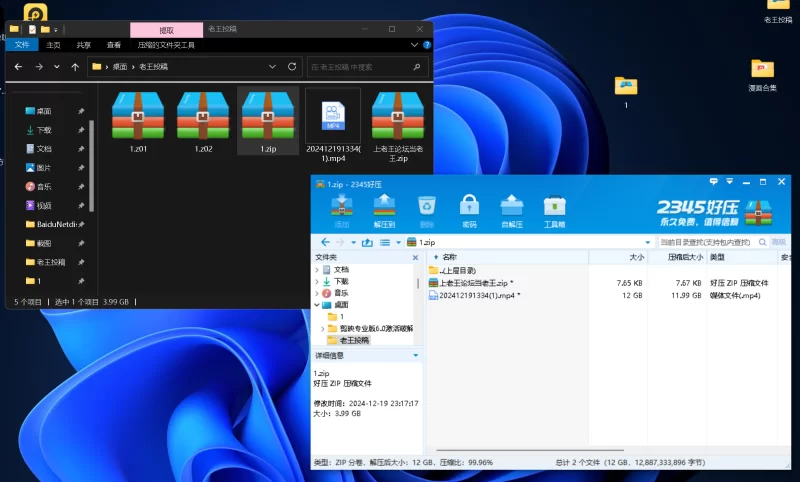Click the feedback speech-bubble icon in 2345好压 title bar
Viewport: 800px width, 482px height.
coord(713,182)
